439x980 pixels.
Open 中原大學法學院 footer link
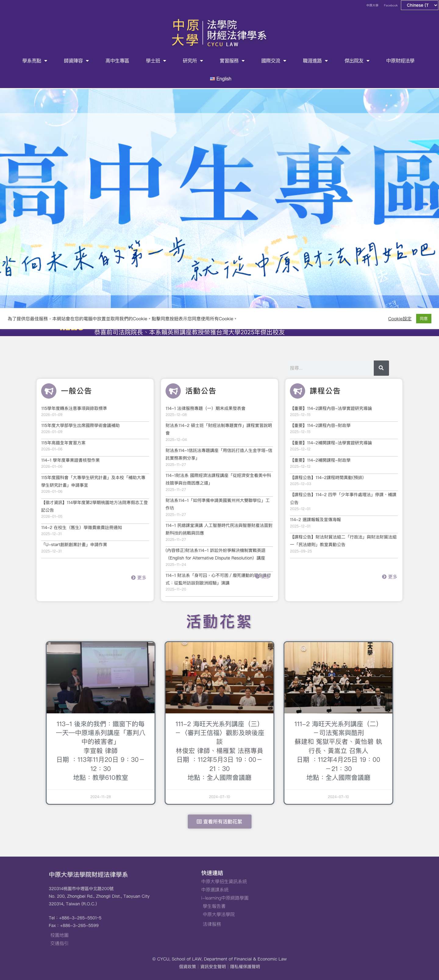219,914
